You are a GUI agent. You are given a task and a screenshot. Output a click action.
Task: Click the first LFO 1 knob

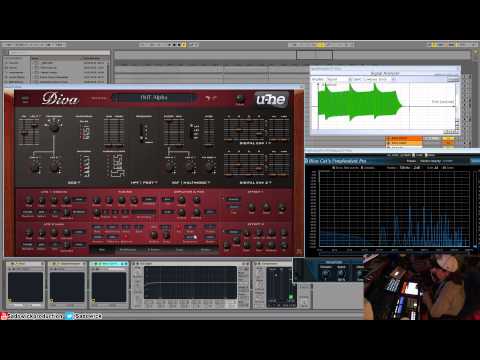tap(29, 200)
